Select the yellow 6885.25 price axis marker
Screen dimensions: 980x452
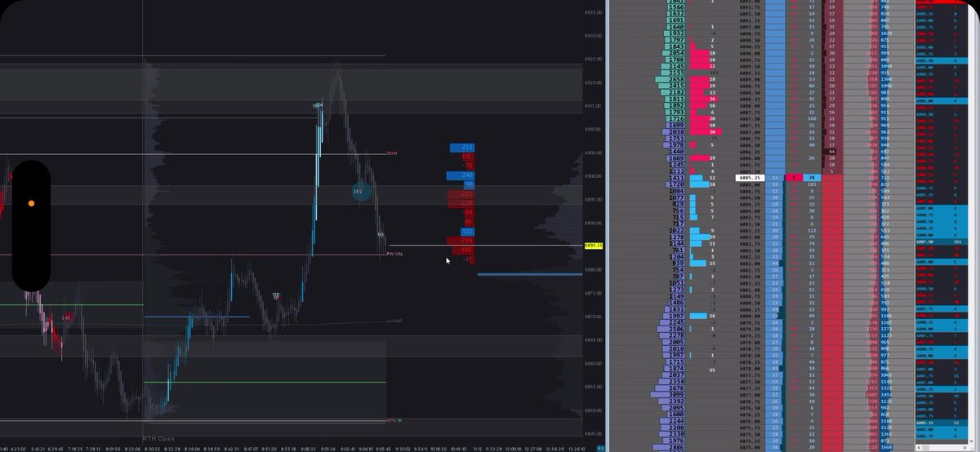point(594,246)
